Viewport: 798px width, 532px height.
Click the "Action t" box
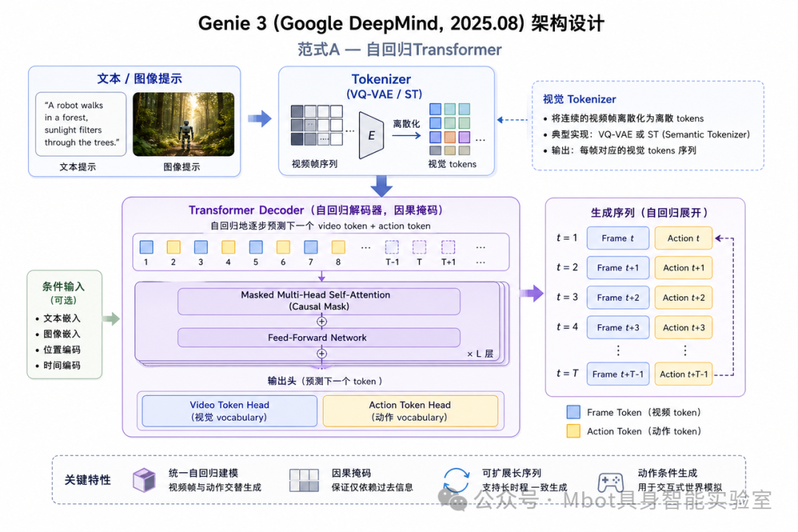click(x=683, y=238)
